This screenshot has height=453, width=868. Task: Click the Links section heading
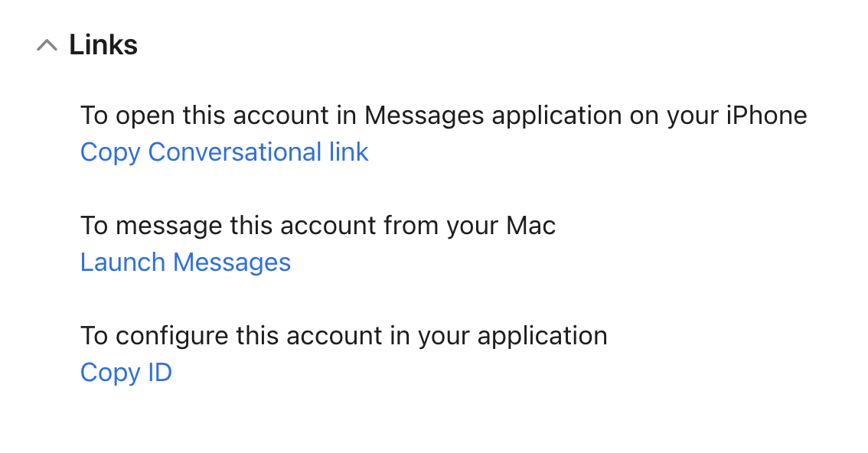pyautogui.click(x=103, y=45)
